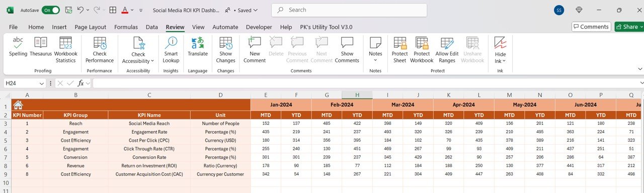Click the Jun-2024 month header cell

pyautogui.click(x=586, y=105)
